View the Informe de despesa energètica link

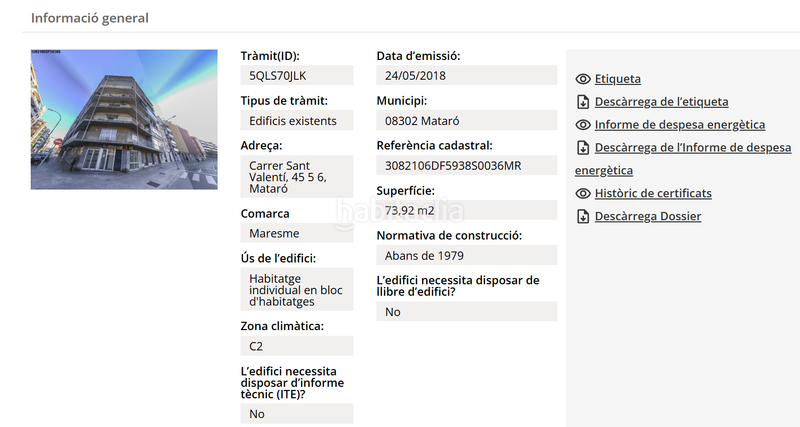[679, 125]
